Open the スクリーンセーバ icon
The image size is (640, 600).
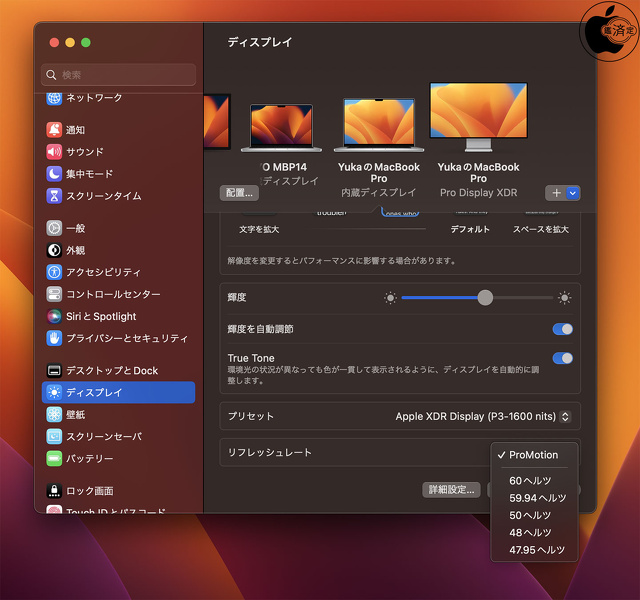pyautogui.click(x=54, y=437)
